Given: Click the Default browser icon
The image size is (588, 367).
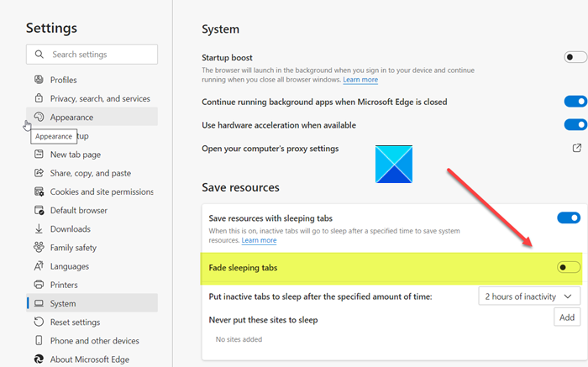Looking at the screenshot, I should click(x=39, y=210).
